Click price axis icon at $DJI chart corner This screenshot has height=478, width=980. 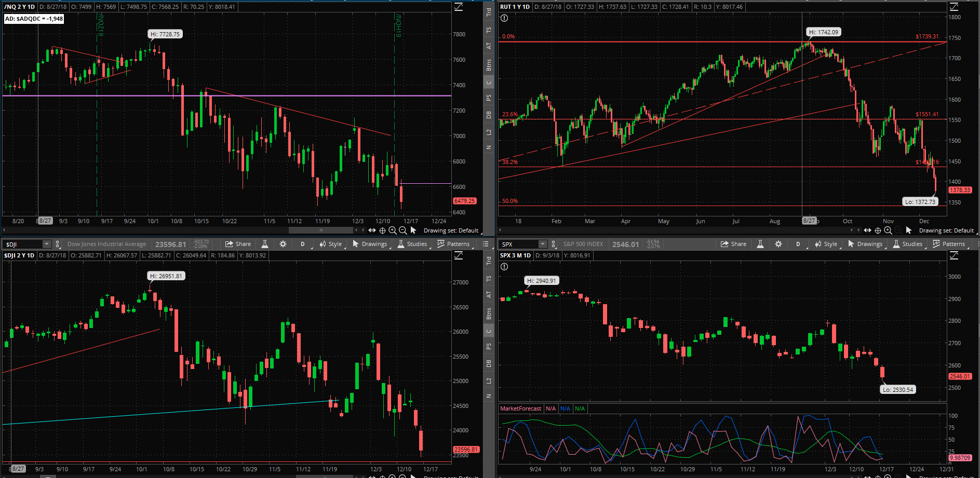(x=459, y=255)
